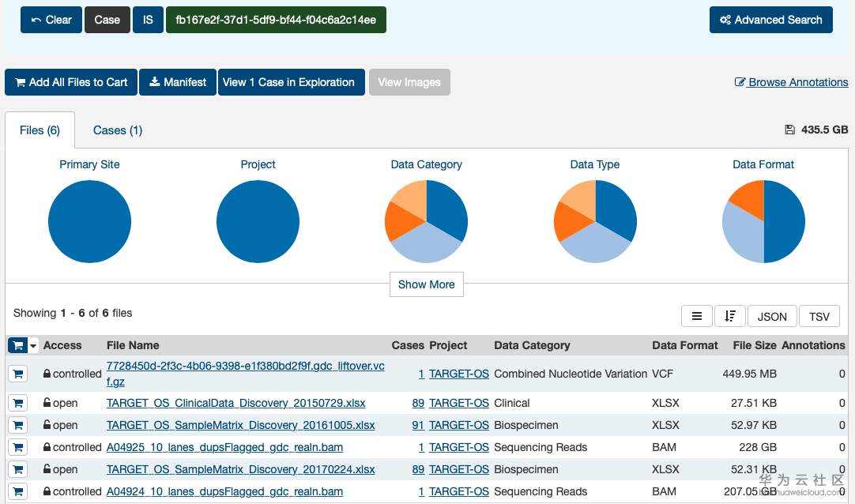Click the File Size column header
This screenshot has height=504, width=855.
point(754,345)
